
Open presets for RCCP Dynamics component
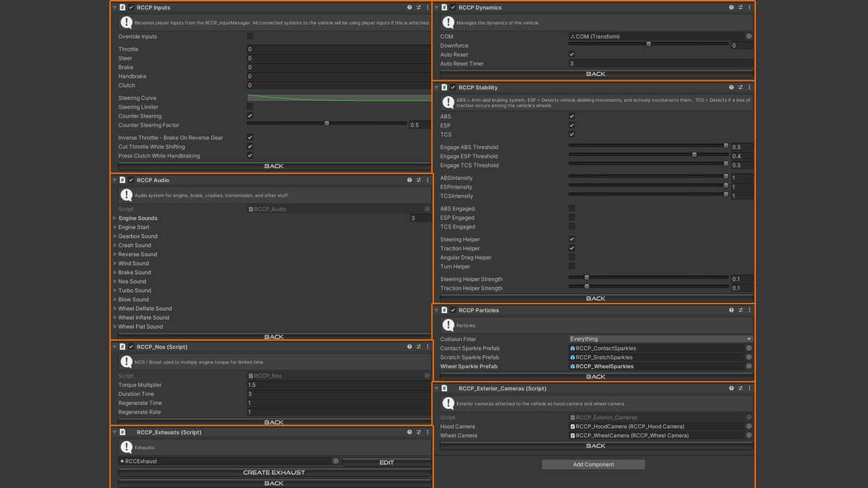click(x=741, y=7)
